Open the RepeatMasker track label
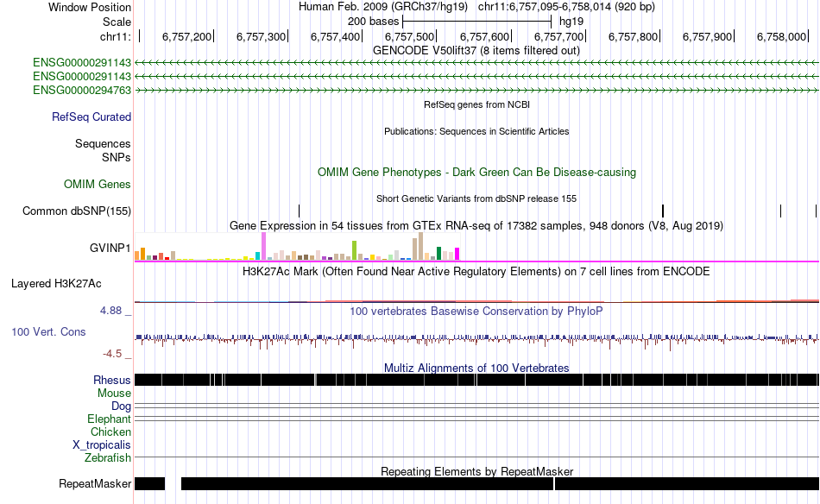 [95, 483]
